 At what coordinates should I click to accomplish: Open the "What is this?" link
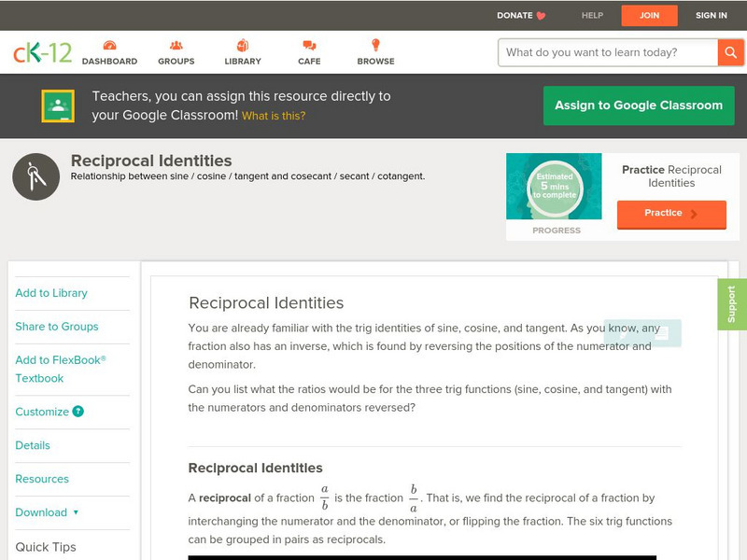tap(274, 117)
